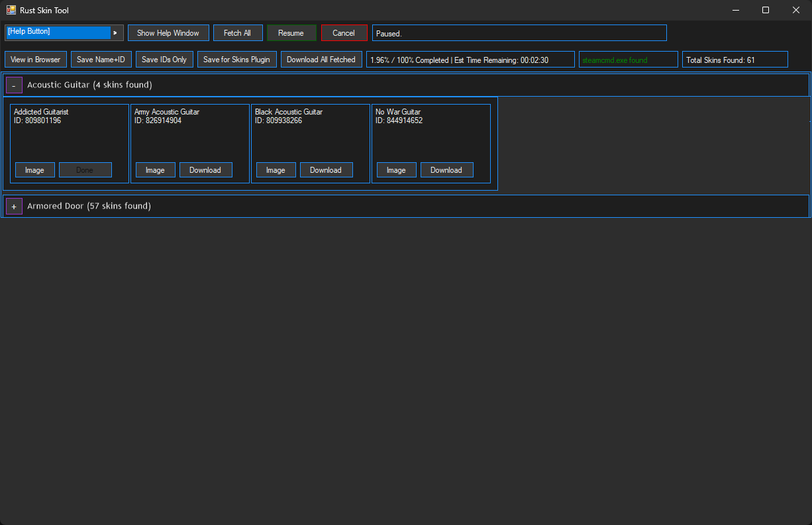This screenshot has width=812, height=525.
Task: Click View in Browser
Action: tap(35, 59)
